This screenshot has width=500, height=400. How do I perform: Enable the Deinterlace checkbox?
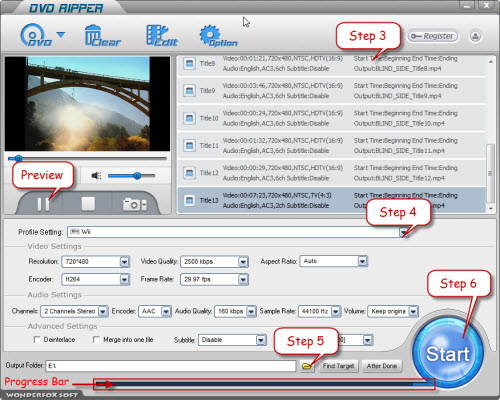coord(37,340)
